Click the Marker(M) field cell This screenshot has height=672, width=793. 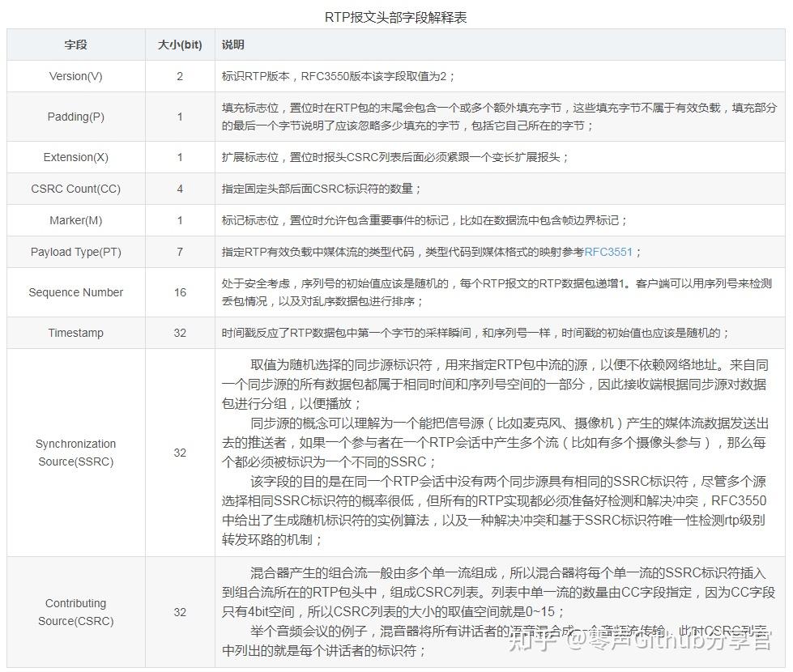pyautogui.click(x=75, y=220)
